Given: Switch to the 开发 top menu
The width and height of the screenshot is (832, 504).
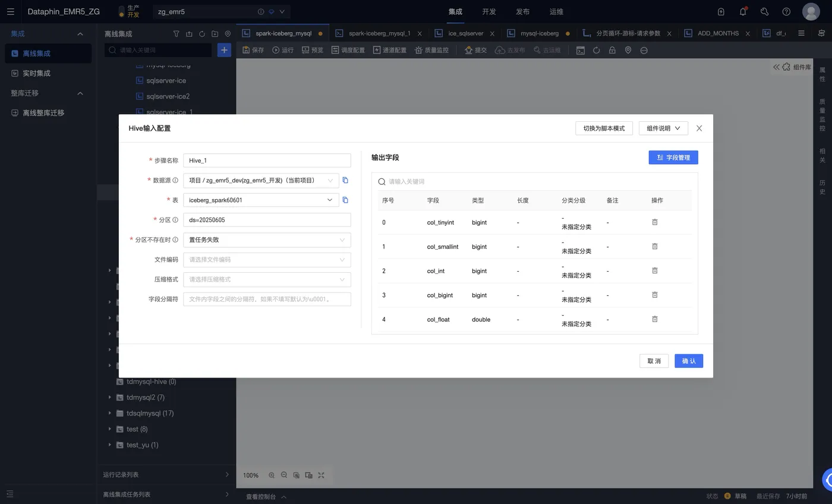Looking at the screenshot, I should (x=489, y=11).
